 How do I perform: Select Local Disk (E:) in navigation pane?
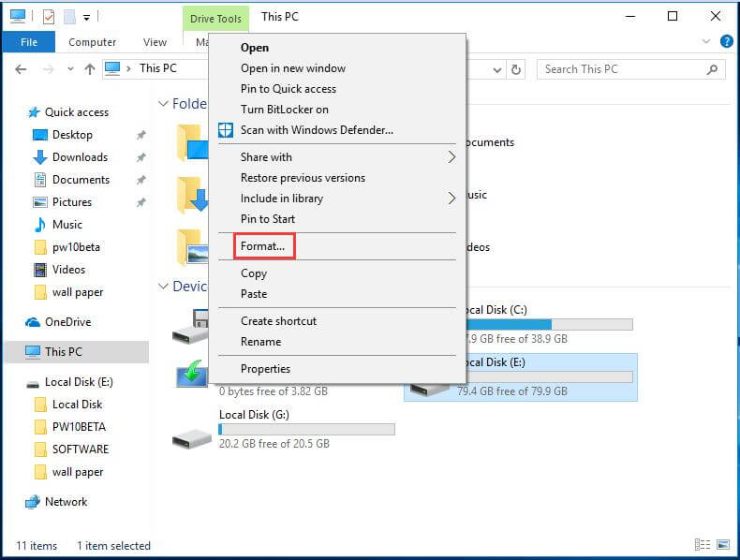click(69, 382)
